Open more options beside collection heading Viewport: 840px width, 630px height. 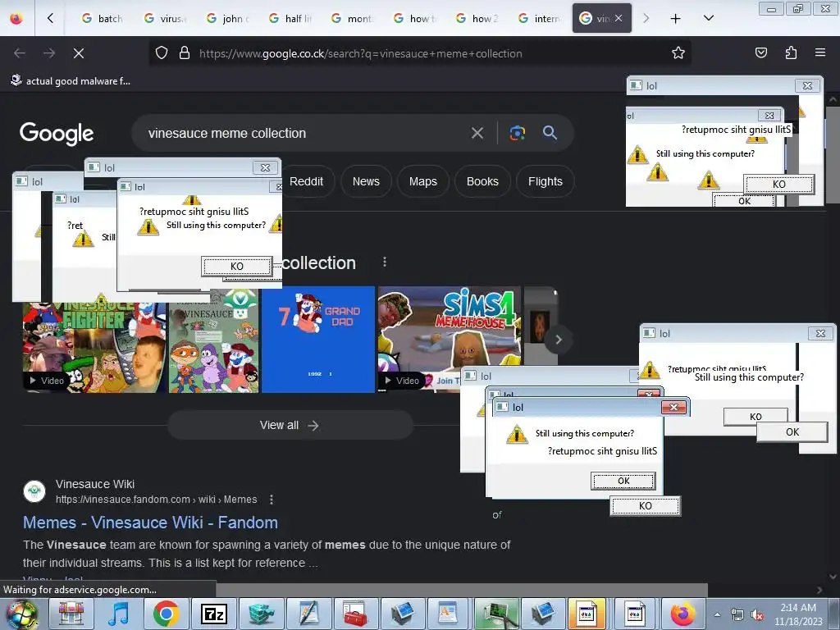click(385, 262)
